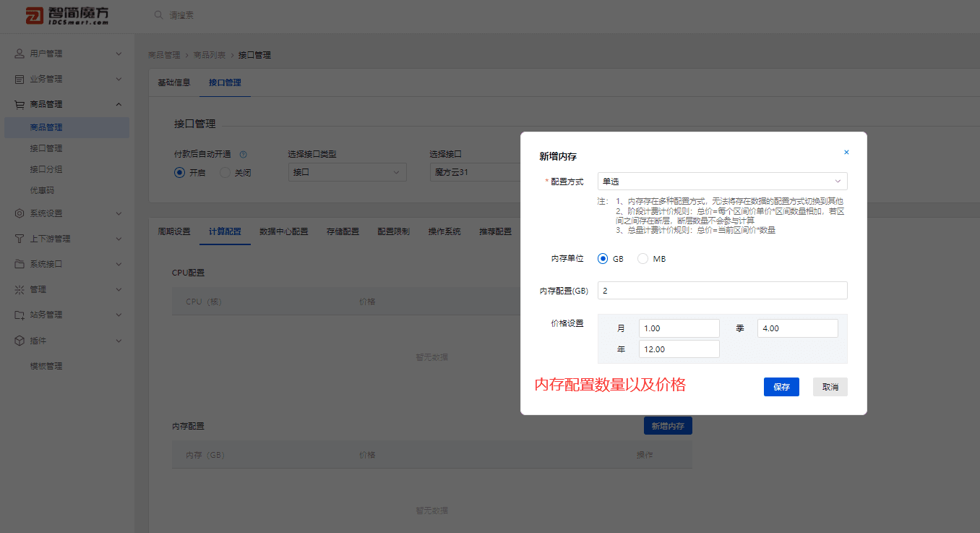
Task: Click the 智简魔方 logo
Action: (67, 15)
